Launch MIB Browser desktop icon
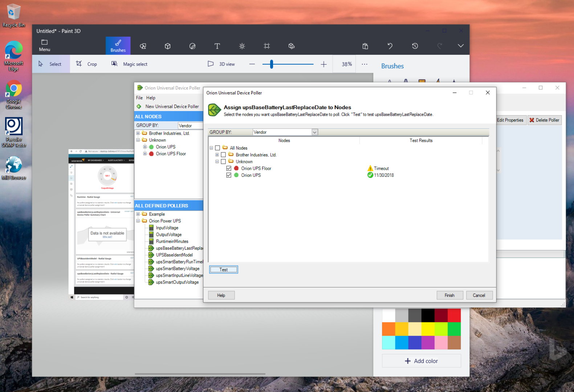The image size is (574, 392). [x=14, y=168]
